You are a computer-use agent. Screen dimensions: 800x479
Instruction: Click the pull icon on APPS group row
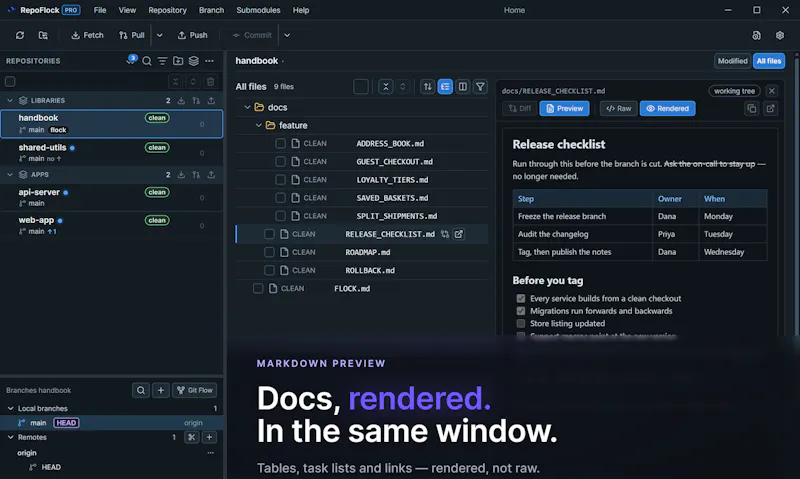pos(196,175)
